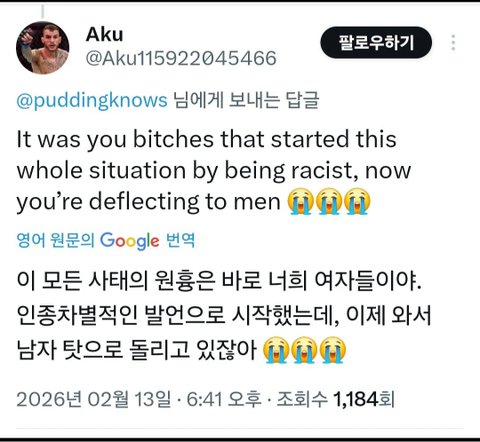The height and width of the screenshot is (442, 480).
Task: Click last crying emoji in Korean translation
Action: coord(333,350)
